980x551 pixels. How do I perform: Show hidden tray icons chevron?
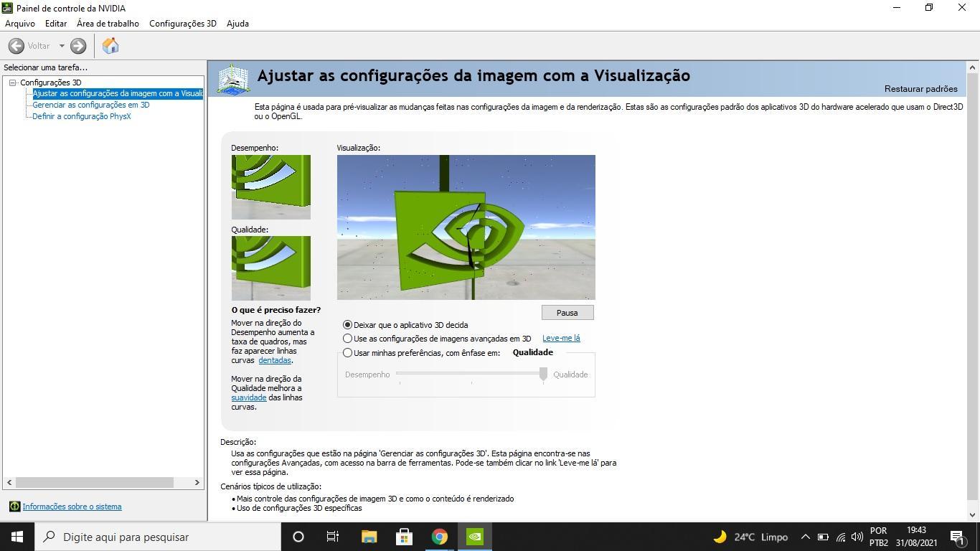point(806,537)
